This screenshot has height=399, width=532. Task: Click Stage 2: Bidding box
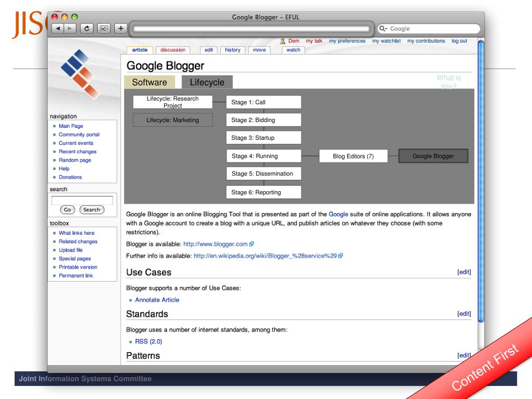click(x=263, y=120)
